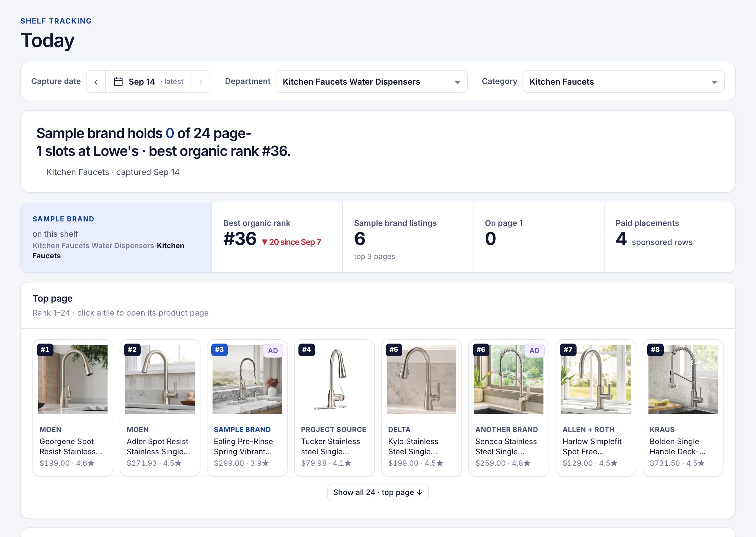Open the Category Kitchen Faucets dropdown

623,82
